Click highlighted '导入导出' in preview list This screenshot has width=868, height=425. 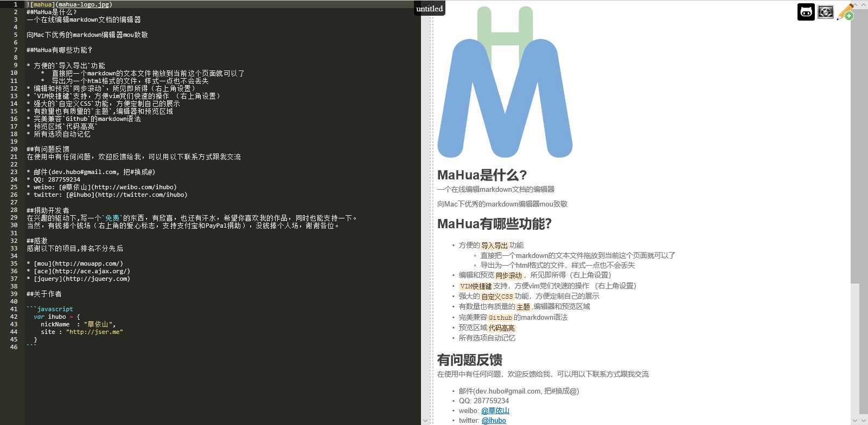[x=494, y=246]
